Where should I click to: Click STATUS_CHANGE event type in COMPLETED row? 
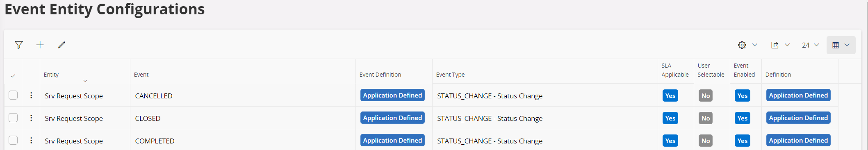click(490, 141)
